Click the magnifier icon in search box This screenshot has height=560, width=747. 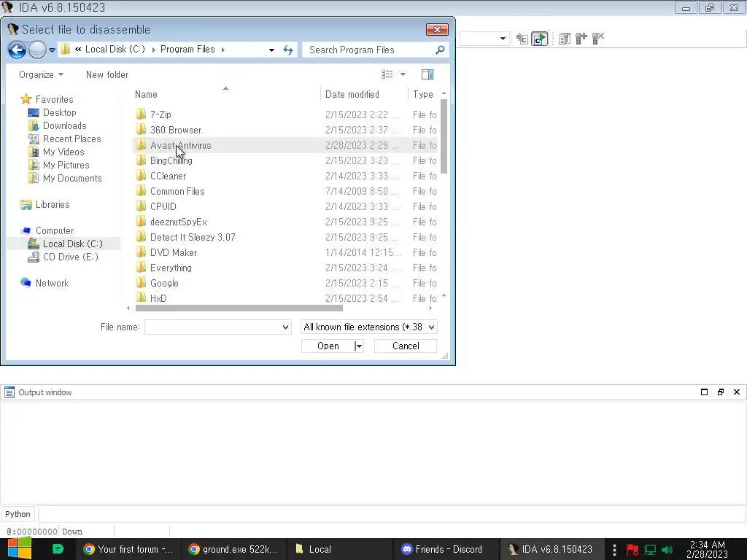(x=440, y=50)
